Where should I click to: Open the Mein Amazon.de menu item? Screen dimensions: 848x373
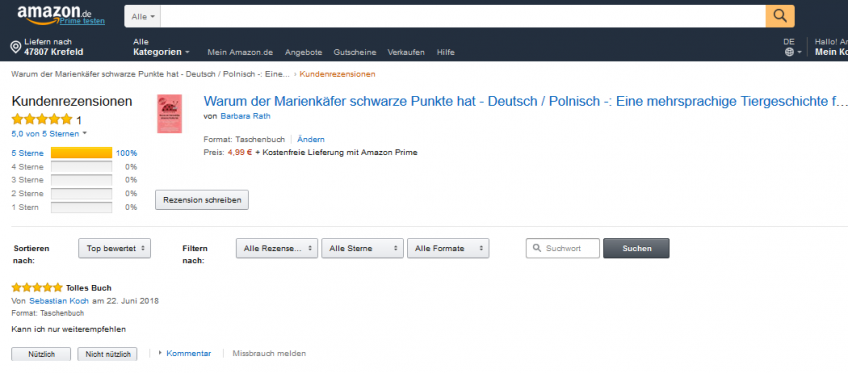[240, 52]
